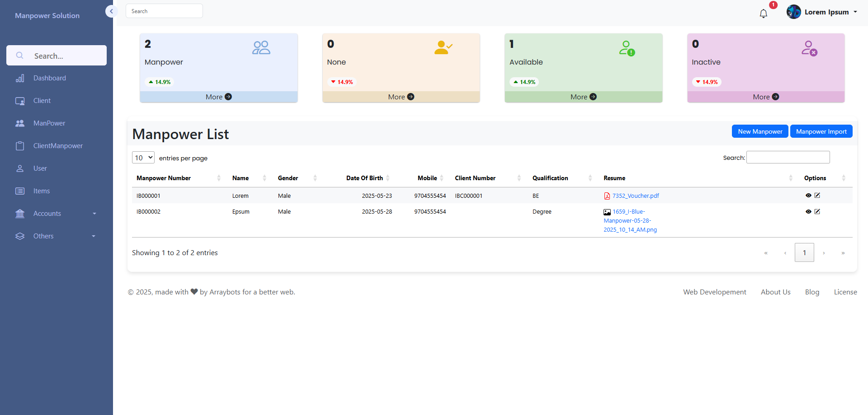The image size is (868, 415).
Task: Click the Manpower card group icon
Action: (x=261, y=47)
